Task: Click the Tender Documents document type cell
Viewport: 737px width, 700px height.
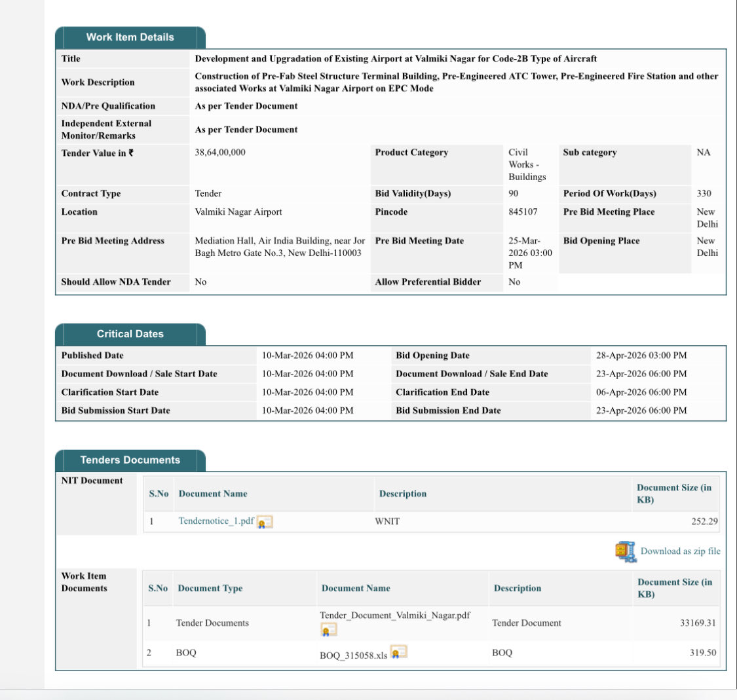Action: (x=212, y=623)
